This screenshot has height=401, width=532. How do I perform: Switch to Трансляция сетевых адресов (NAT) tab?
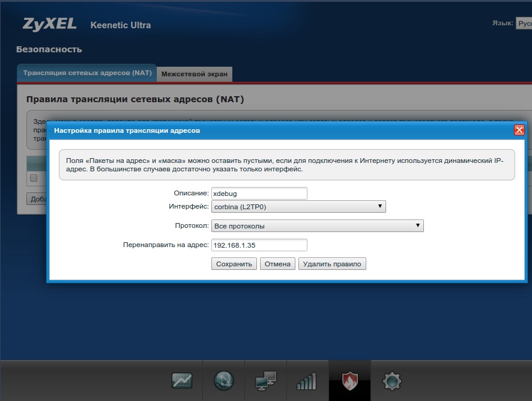[87, 73]
